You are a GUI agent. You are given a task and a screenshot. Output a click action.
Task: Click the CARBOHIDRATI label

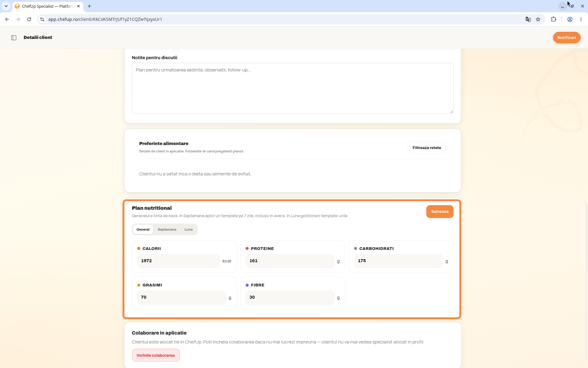[376, 248]
